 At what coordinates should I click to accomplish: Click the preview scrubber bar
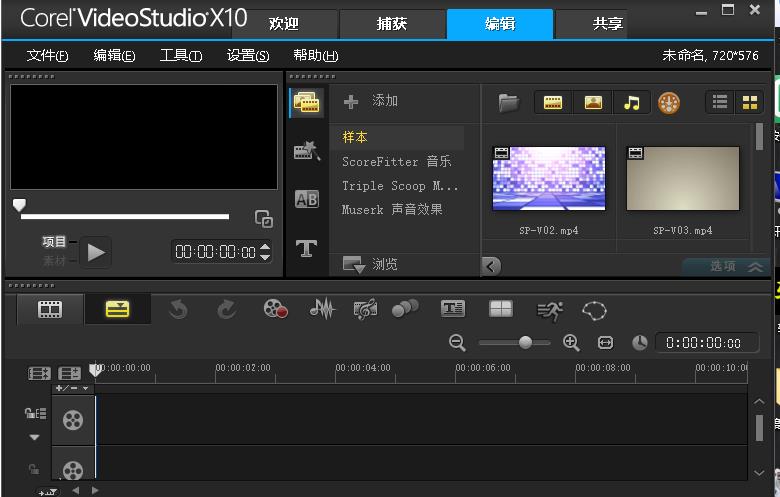click(125, 216)
